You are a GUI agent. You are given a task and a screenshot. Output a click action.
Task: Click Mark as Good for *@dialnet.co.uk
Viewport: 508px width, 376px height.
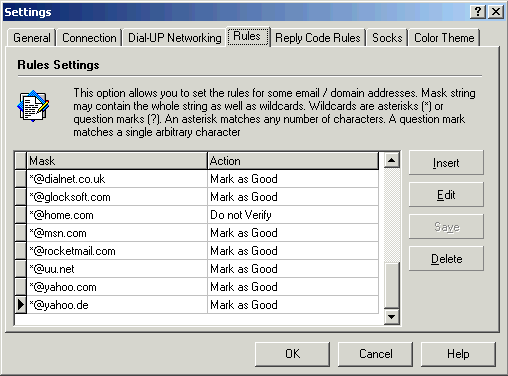click(293, 179)
